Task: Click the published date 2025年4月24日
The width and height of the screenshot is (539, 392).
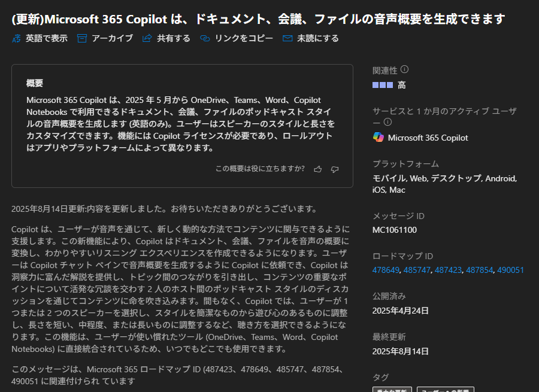Action: pos(401,311)
